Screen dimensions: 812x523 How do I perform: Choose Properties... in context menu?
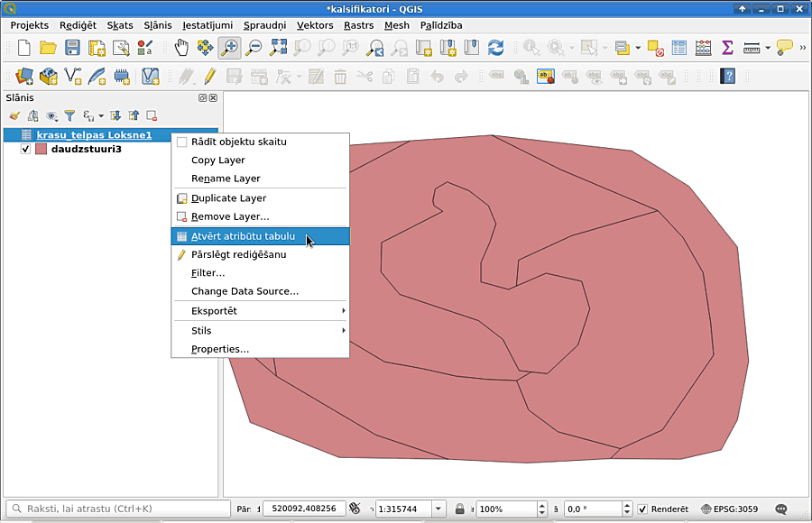(x=260, y=349)
